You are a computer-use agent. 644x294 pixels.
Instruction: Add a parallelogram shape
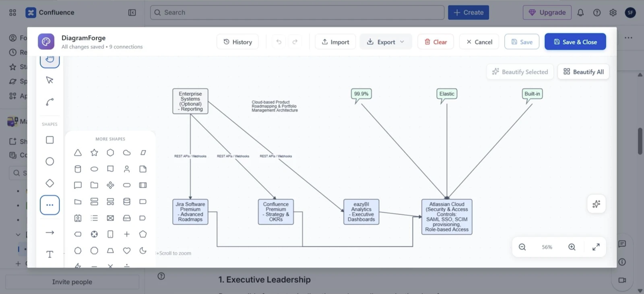(x=143, y=153)
